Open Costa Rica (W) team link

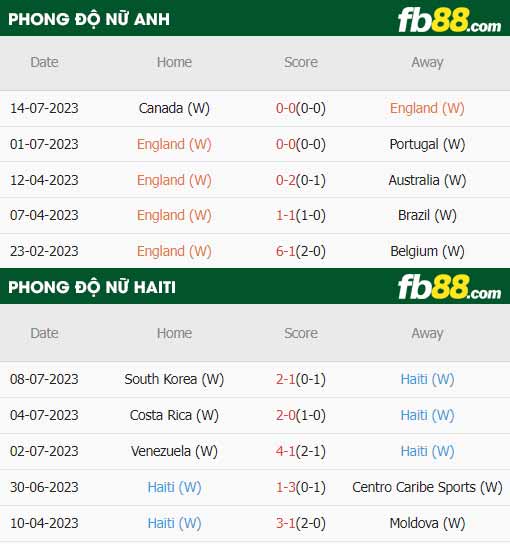click(x=174, y=415)
